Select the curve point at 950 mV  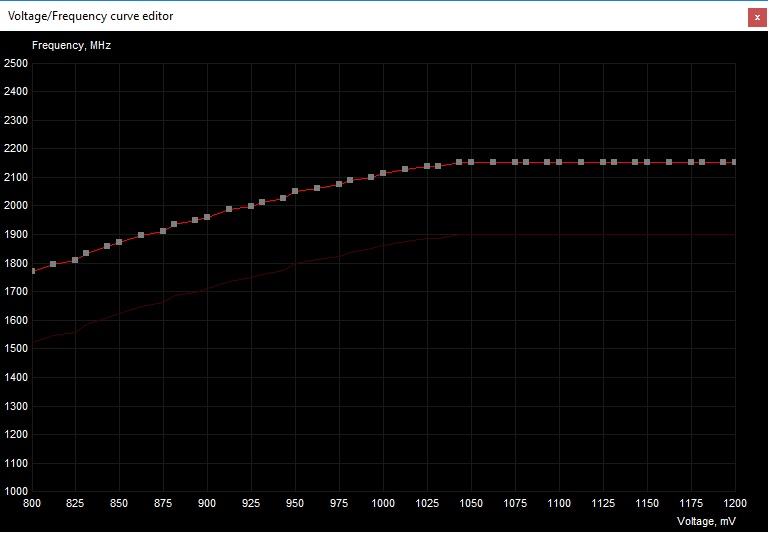(x=295, y=191)
